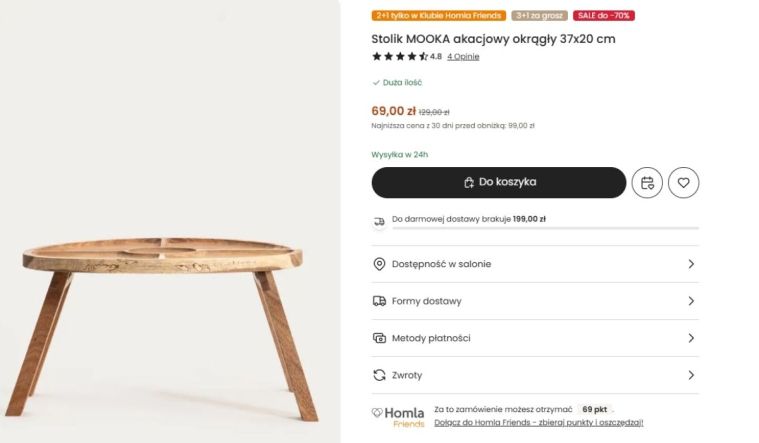This screenshot has height=443, width=759.
Task: Click the star rating icons
Action: 400,56
